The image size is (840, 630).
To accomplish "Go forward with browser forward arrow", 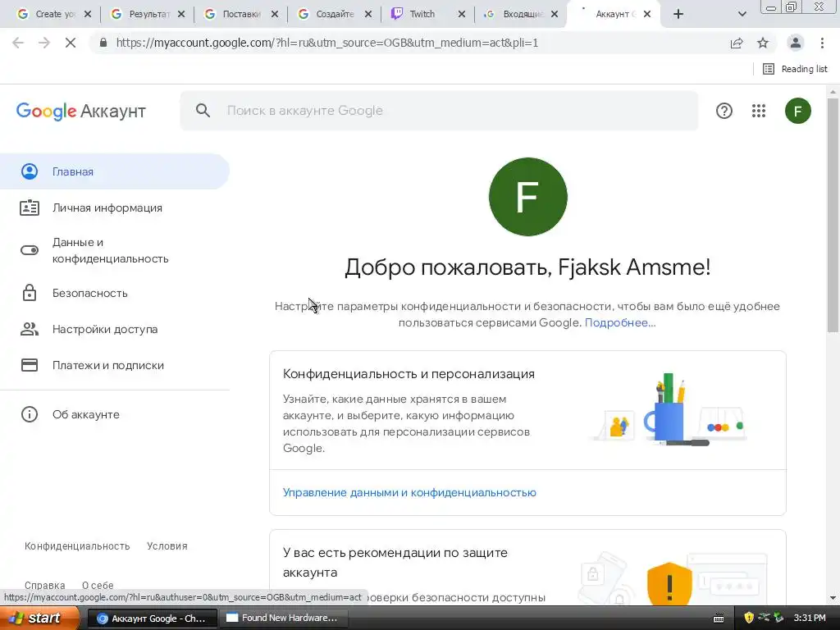I will [44, 43].
